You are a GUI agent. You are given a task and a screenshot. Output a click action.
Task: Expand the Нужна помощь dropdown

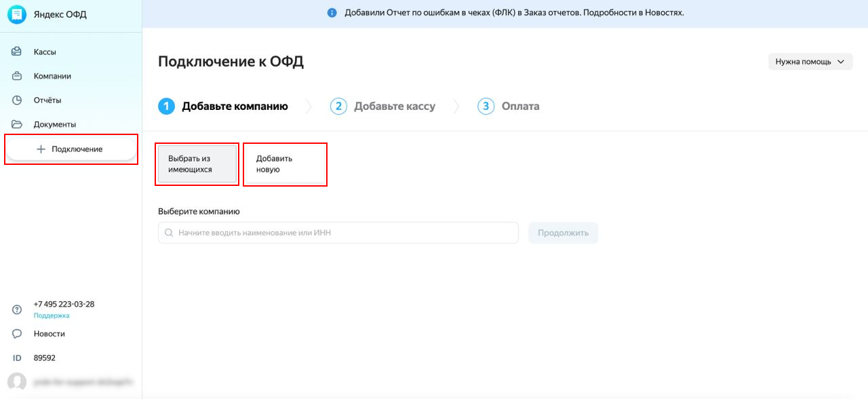click(x=810, y=61)
